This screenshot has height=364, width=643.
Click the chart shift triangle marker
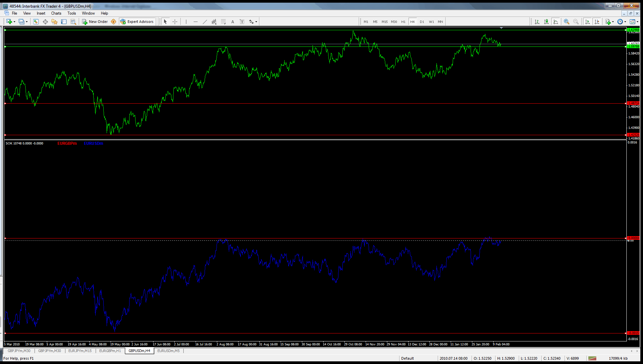(501, 28)
